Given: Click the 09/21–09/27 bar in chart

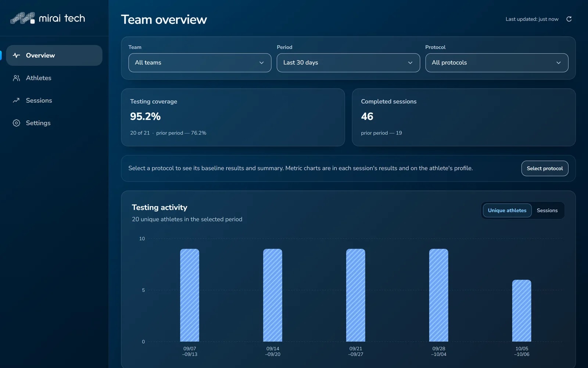Looking at the screenshot, I should (356, 295).
